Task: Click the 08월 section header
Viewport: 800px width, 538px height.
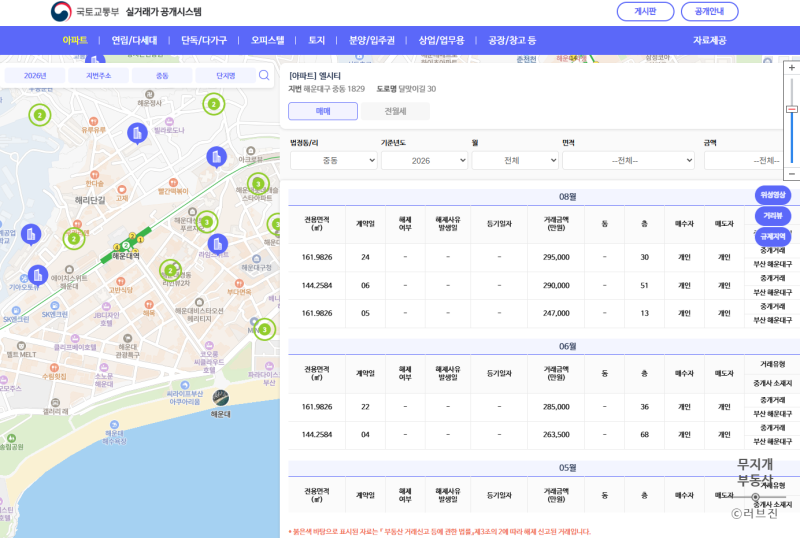Action: tap(567, 197)
